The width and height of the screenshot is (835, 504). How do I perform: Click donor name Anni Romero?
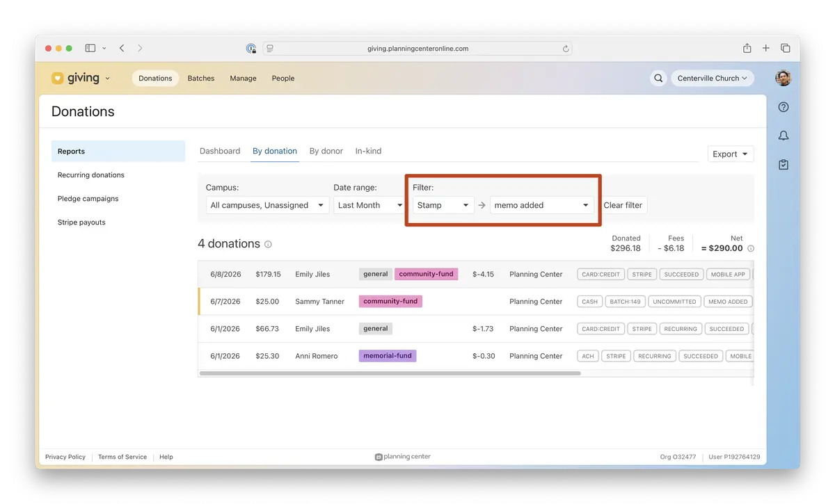[x=316, y=356]
